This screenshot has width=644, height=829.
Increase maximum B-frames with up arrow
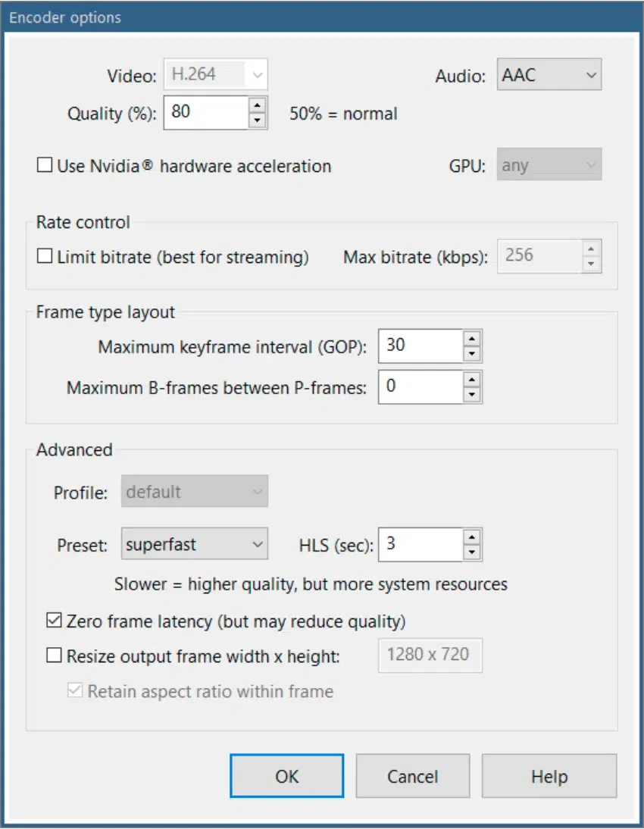pyautogui.click(x=472, y=379)
